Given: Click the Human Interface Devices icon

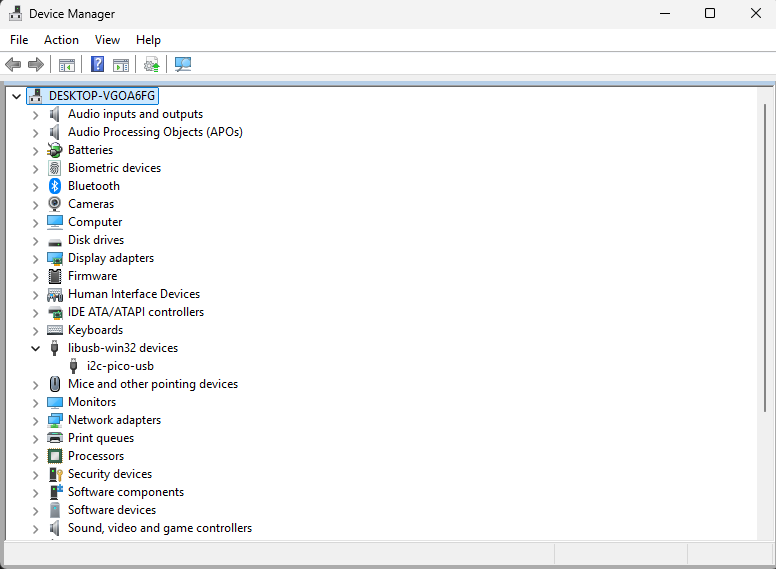Looking at the screenshot, I should coord(54,295).
